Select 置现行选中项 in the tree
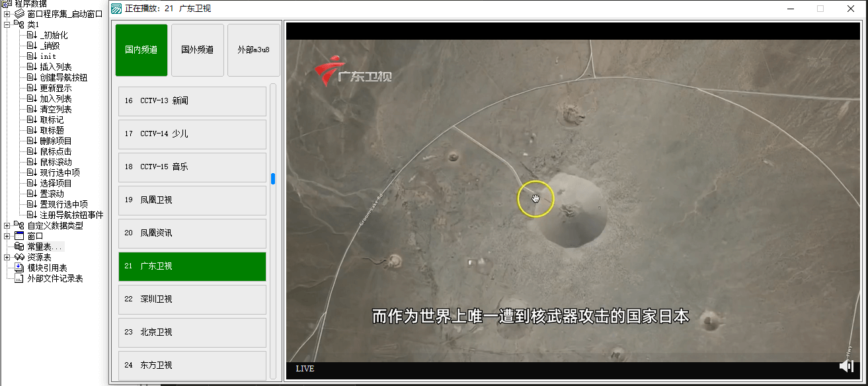 click(x=63, y=204)
